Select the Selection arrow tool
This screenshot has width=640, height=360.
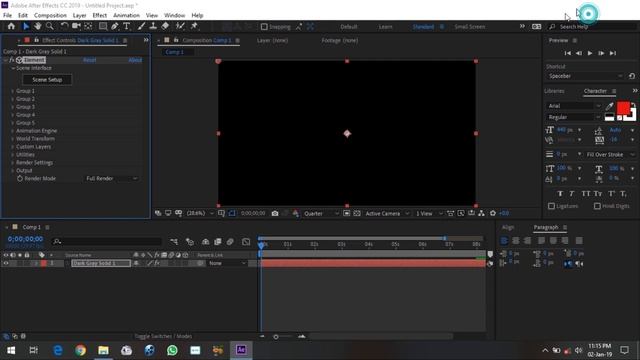[x=26, y=26]
